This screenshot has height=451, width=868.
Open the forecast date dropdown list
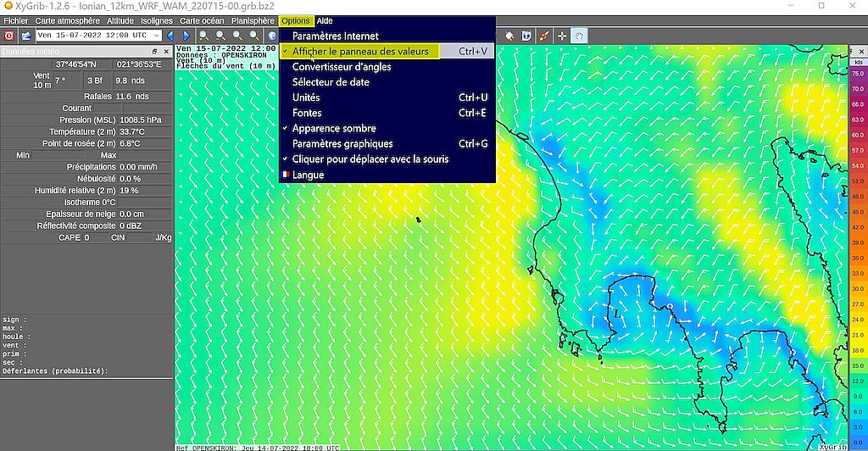(156, 36)
